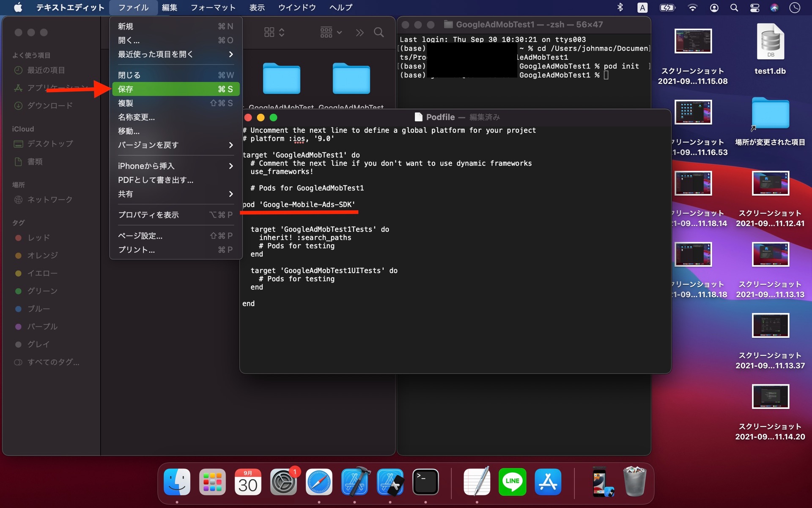The width and height of the screenshot is (812, 508).
Task: Select the test1.db desktop file
Action: click(x=770, y=49)
